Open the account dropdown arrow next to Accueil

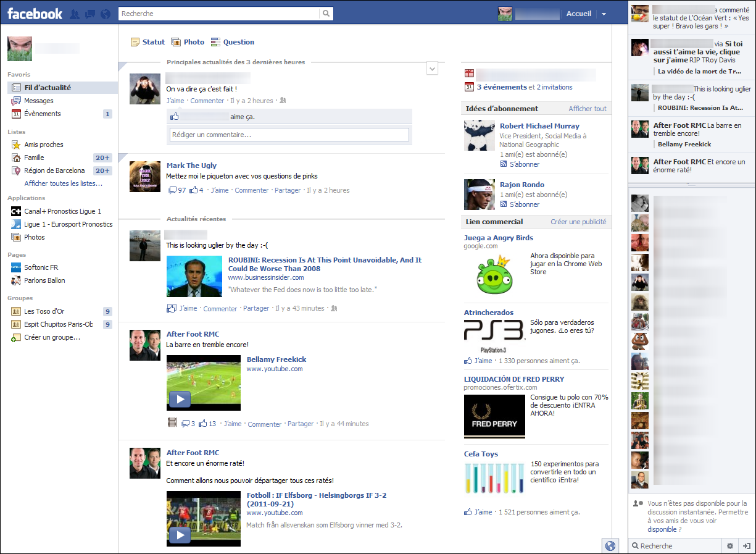604,14
